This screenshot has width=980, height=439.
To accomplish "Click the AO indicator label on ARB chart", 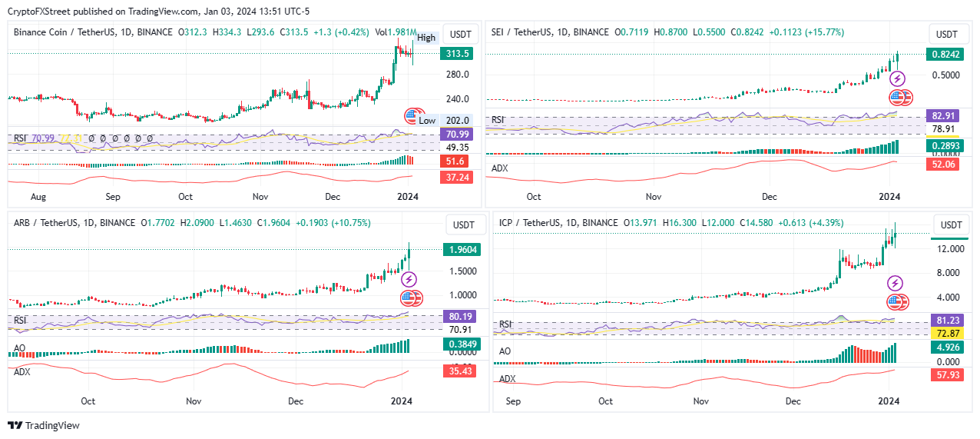I will [21, 348].
